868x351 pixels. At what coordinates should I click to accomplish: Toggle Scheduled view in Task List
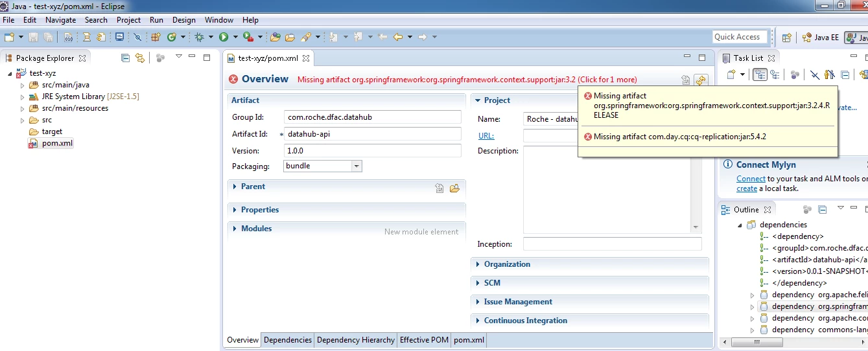[774, 75]
